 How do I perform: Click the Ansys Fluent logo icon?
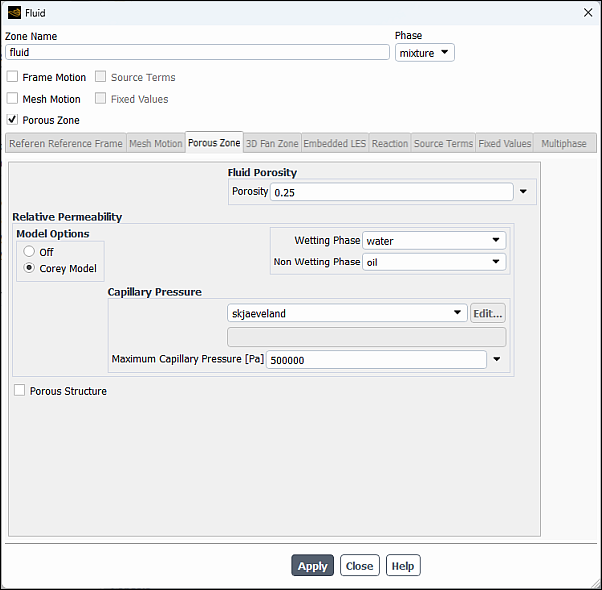click(14, 13)
